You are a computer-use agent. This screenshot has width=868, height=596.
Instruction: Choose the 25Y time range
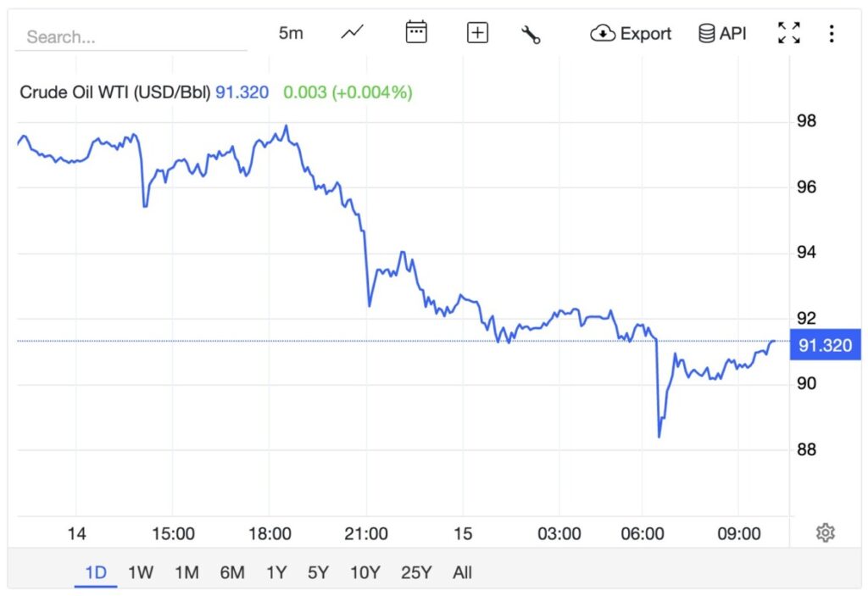click(416, 572)
